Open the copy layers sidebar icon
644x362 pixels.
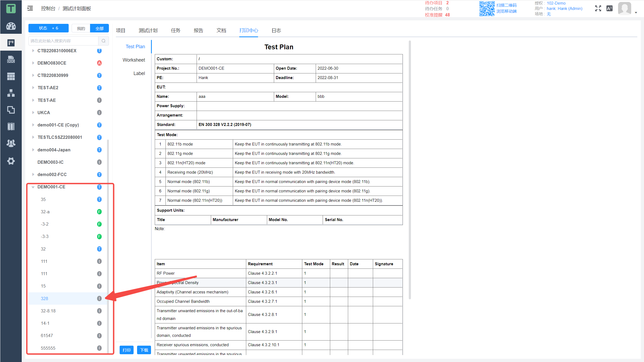11,110
